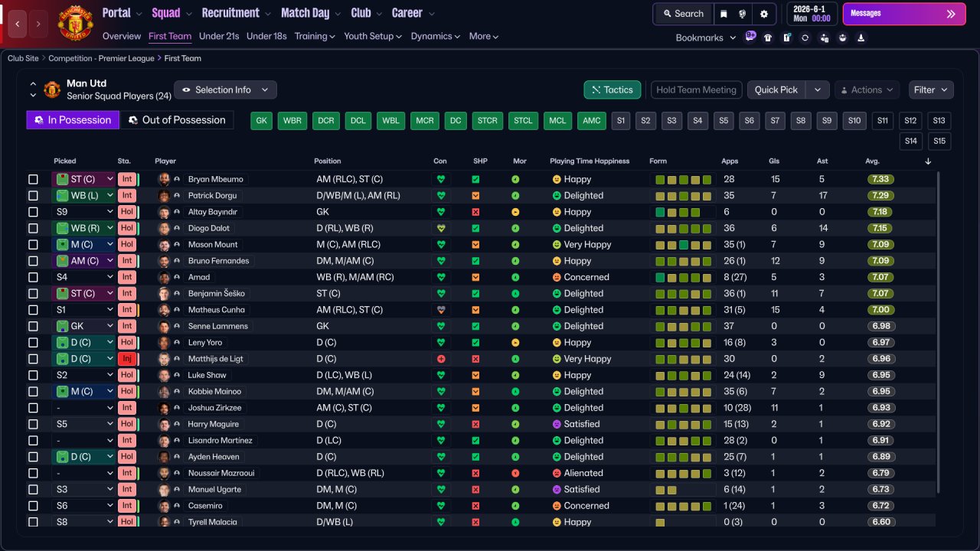The image size is (980, 551).
Task: Click Bruno Fernandes' condition heart icon
Action: click(441, 261)
